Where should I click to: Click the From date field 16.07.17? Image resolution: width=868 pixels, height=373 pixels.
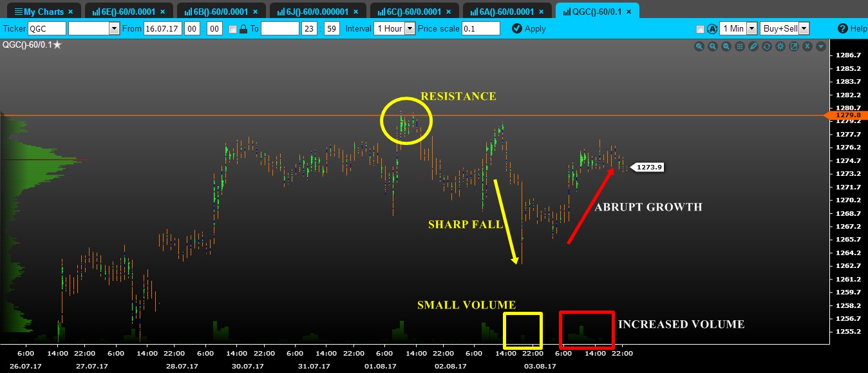(x=162, y=28)
